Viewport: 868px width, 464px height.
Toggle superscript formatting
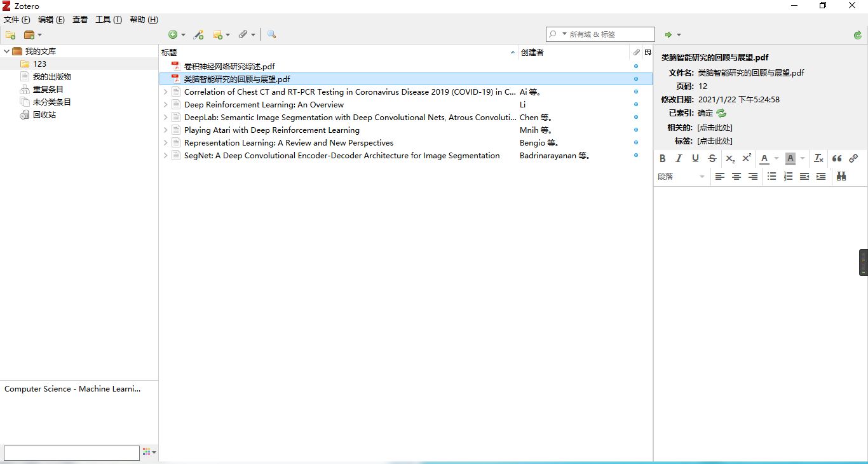747,158
